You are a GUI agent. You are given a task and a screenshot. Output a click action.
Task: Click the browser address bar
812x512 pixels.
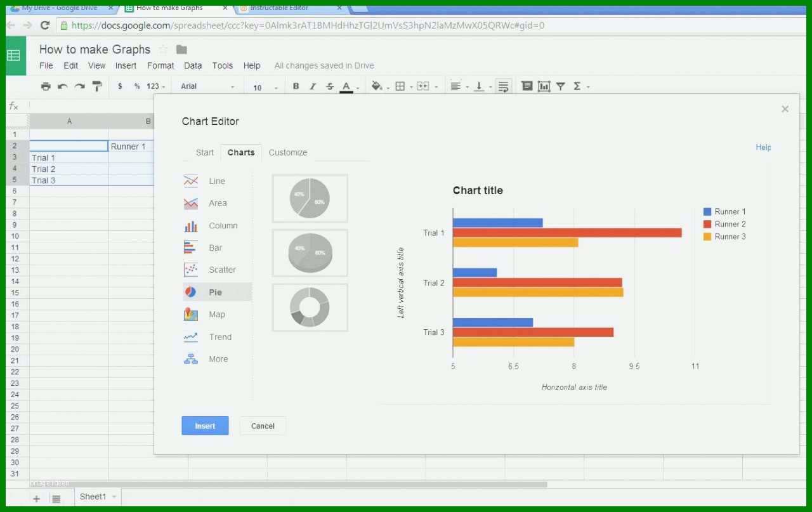(431, 25)
